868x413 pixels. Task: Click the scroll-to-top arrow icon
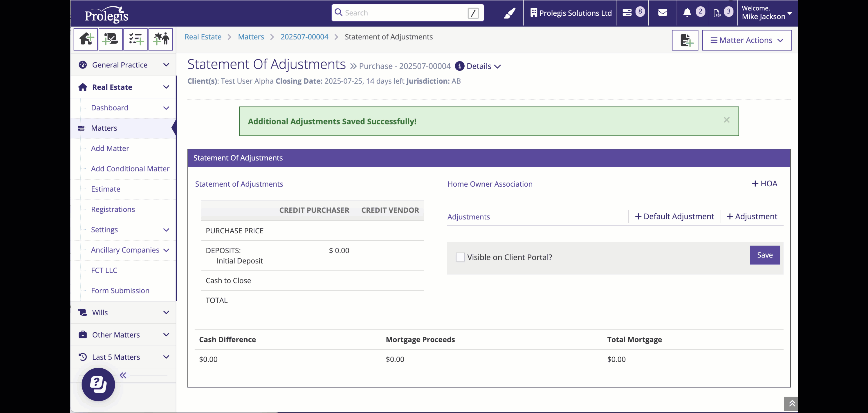point(792,403)
